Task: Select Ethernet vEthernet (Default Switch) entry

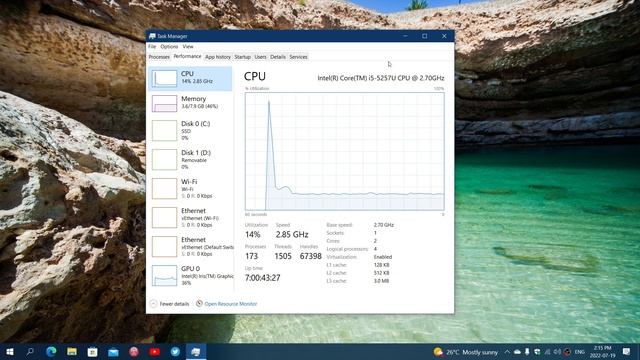Action: [190, 247]
